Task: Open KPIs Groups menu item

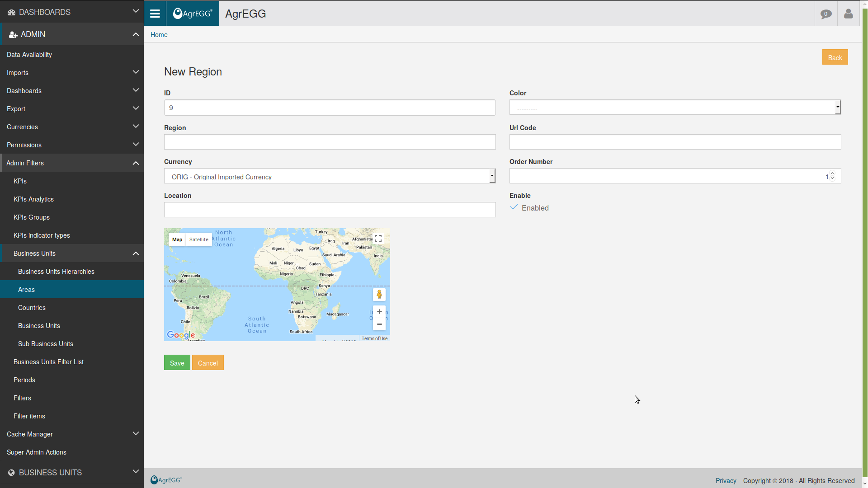Action: pos(72,217)
